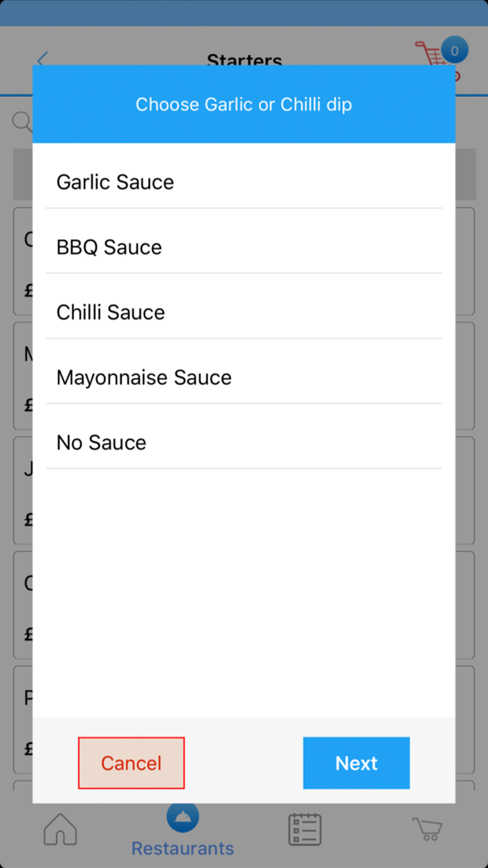Tap the cart item count badge
The width and height of the screenshot is (488, 868).
click(x=454, y=50)
